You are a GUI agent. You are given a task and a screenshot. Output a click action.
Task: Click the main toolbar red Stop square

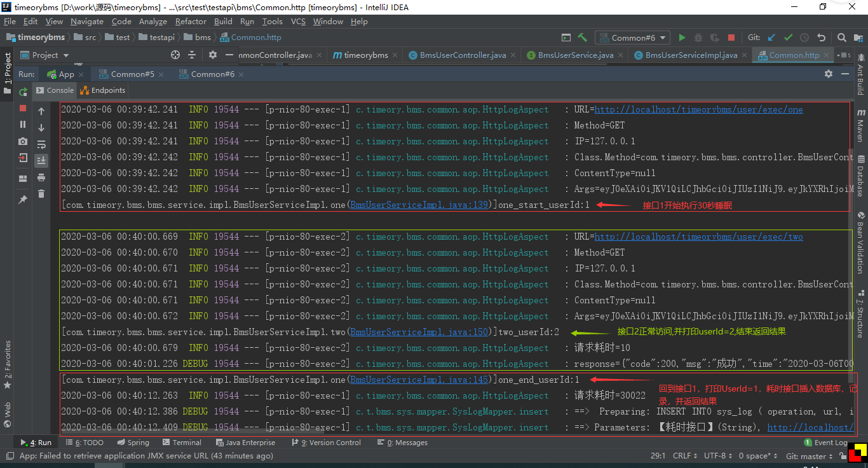tap(731, 38)
